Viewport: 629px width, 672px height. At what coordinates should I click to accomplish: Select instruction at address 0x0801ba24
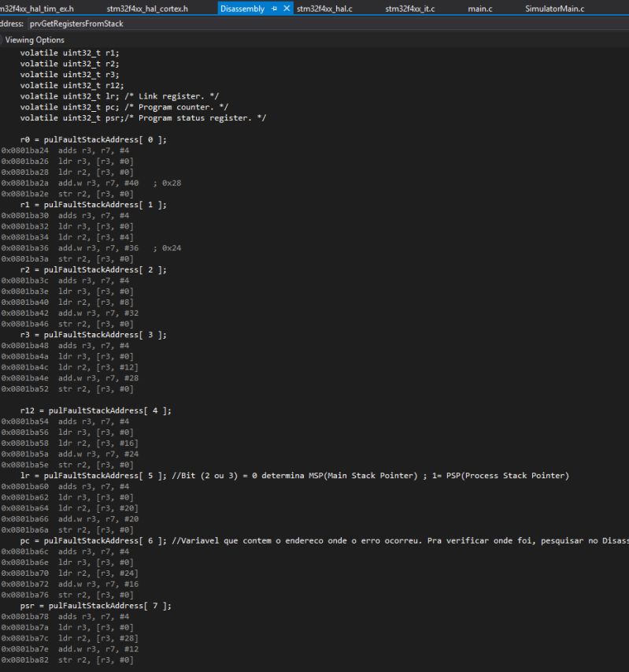[65, 150]
